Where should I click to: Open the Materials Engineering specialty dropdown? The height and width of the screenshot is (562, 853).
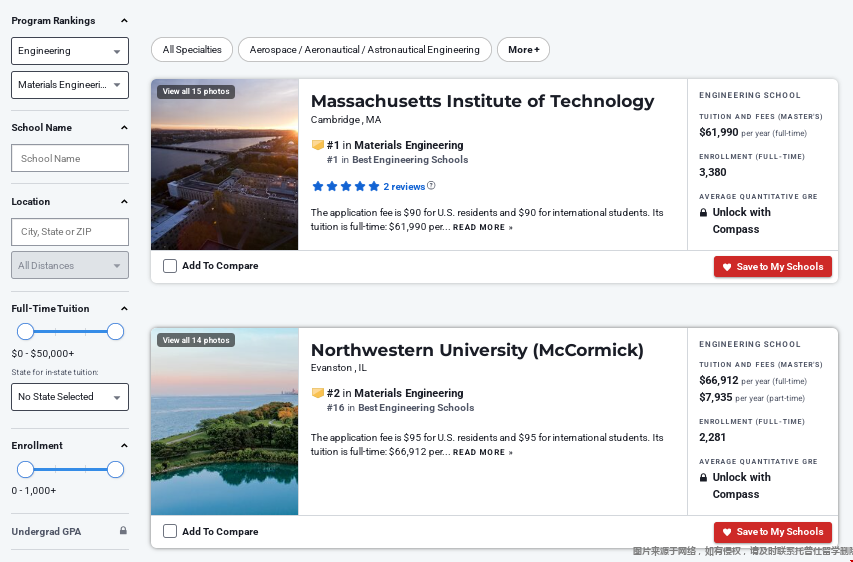point(70,85)
